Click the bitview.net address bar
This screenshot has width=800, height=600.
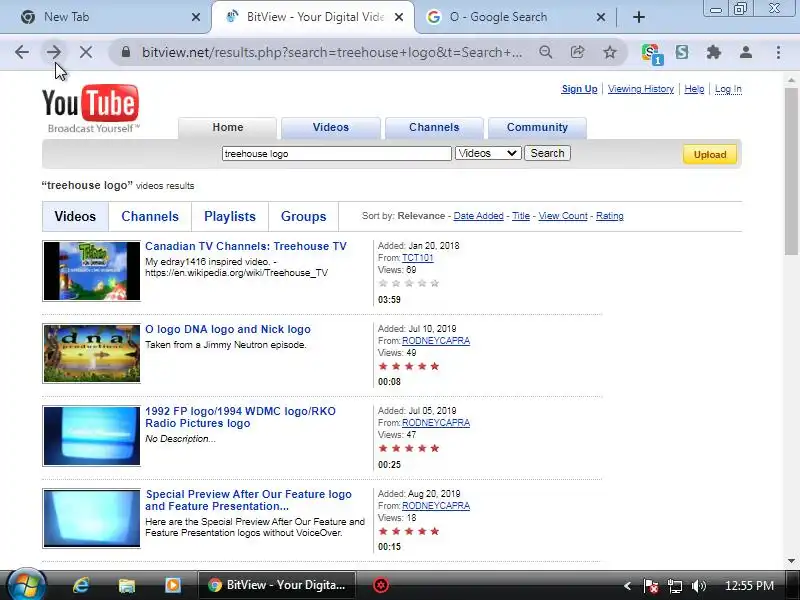[332, 52]
